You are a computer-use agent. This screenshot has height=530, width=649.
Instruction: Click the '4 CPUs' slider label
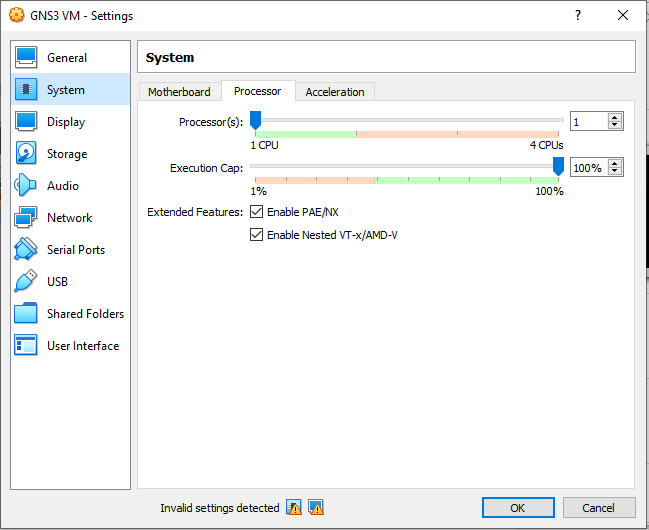click(x=546, y=145)
